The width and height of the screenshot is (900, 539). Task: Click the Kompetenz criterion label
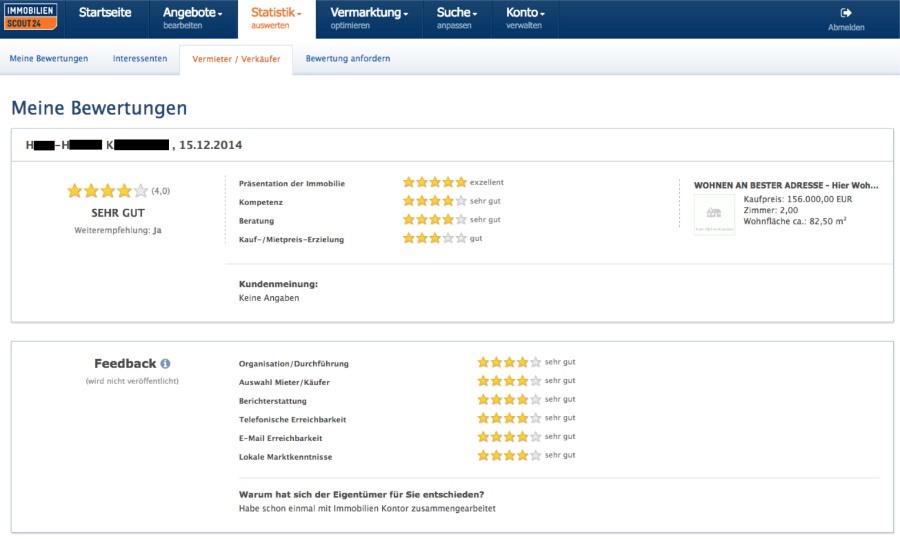point(261,202)
